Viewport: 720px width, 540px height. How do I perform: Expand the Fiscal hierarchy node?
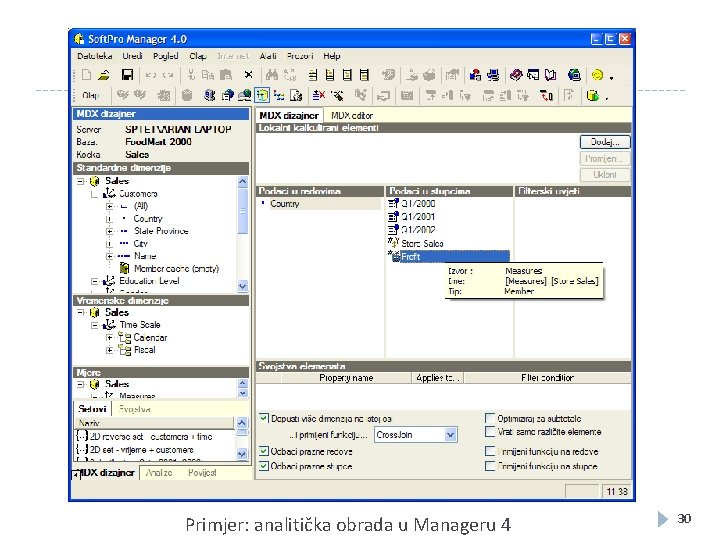click(109, 350)
